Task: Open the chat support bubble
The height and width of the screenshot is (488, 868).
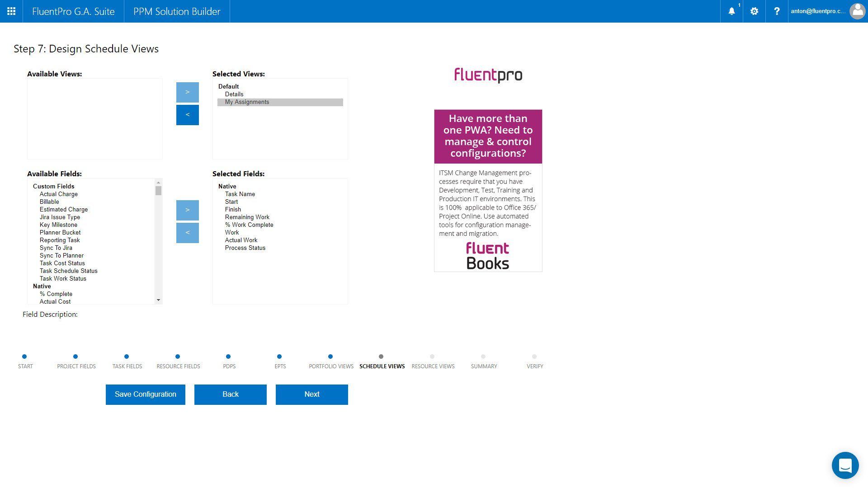Action: 846,465
